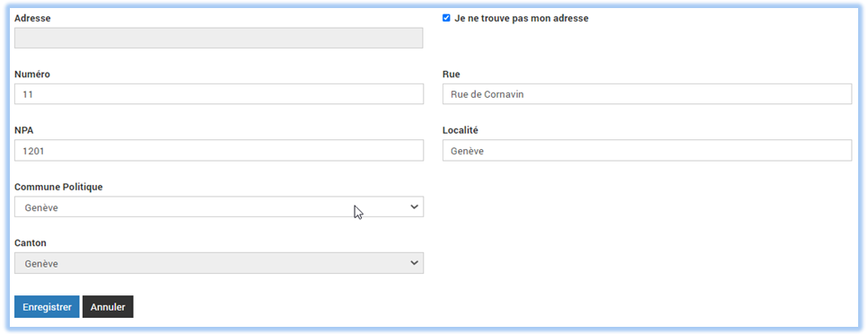Click the Commune Politique label
Screen dimensions: 868x334
tap(58, 188)
